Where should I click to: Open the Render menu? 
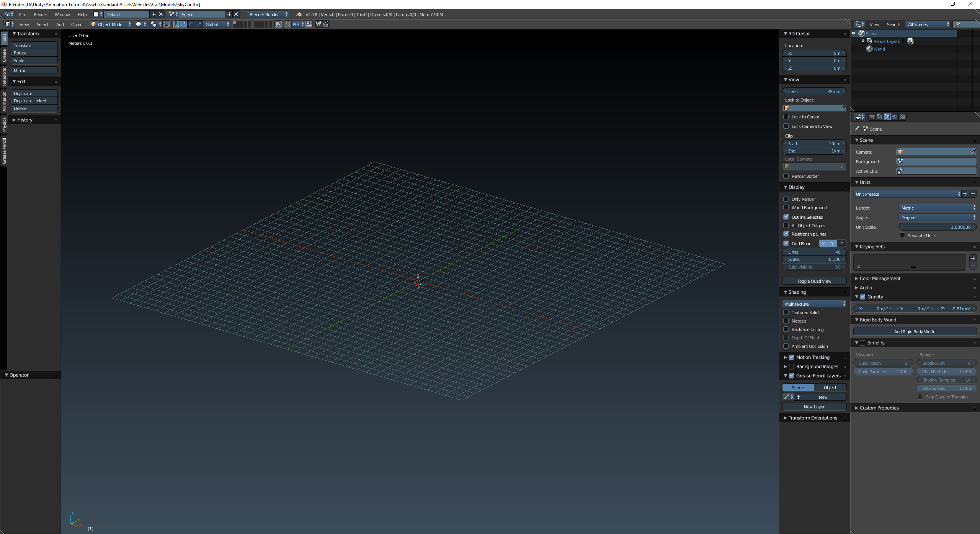point(40,14)
